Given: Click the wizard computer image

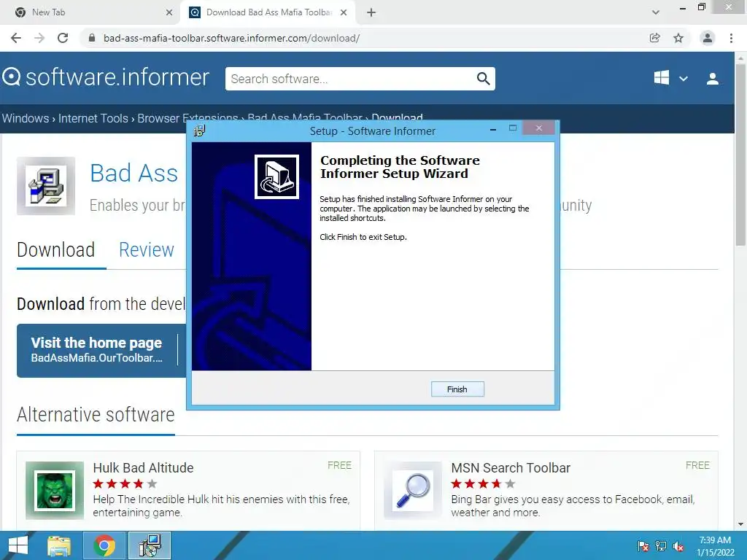Looking at the screenshot, I should click(x=276, y=176).
